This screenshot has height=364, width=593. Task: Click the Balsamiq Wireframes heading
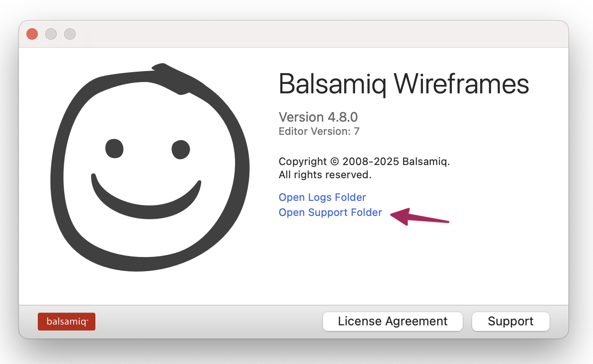click(404, 84)
